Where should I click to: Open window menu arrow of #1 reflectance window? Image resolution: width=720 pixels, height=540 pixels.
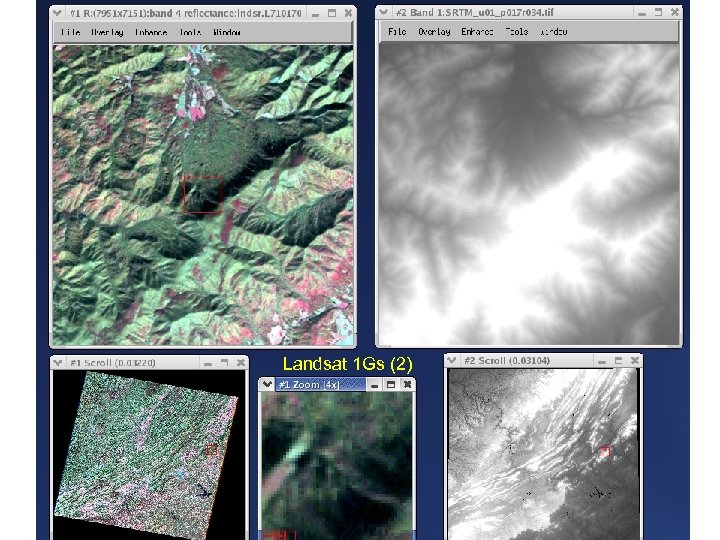point(57,13)
